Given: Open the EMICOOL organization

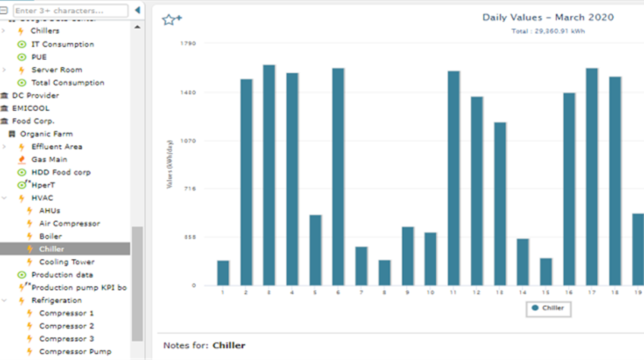Looking at the screenshot, I should click(x=31, y=108).
